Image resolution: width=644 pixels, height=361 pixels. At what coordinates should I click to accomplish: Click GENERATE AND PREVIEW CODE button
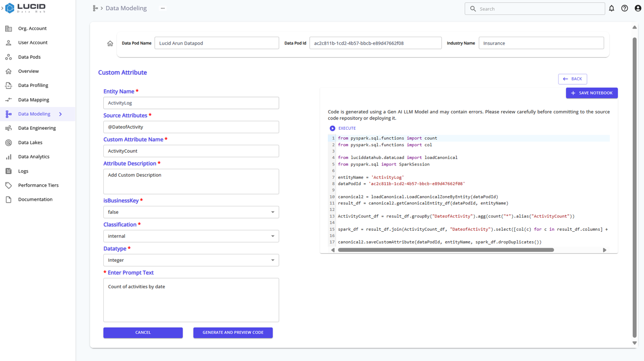[x=233, y=333]
